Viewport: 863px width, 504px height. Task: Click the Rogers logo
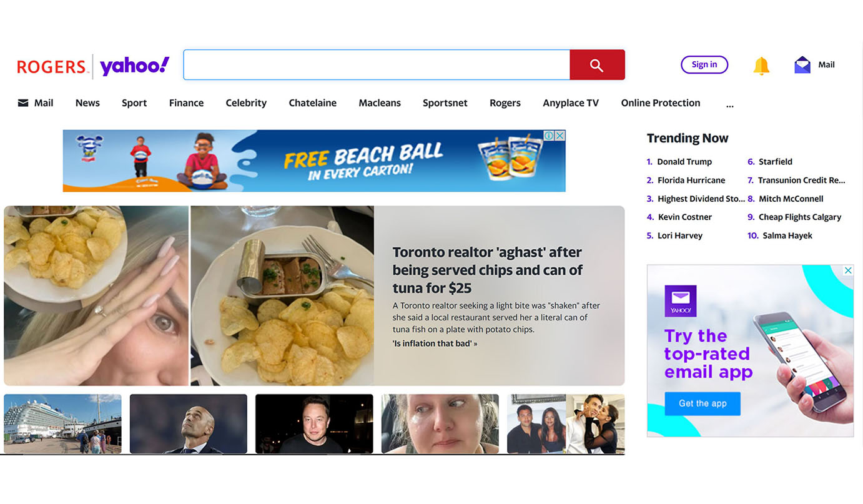52,67
